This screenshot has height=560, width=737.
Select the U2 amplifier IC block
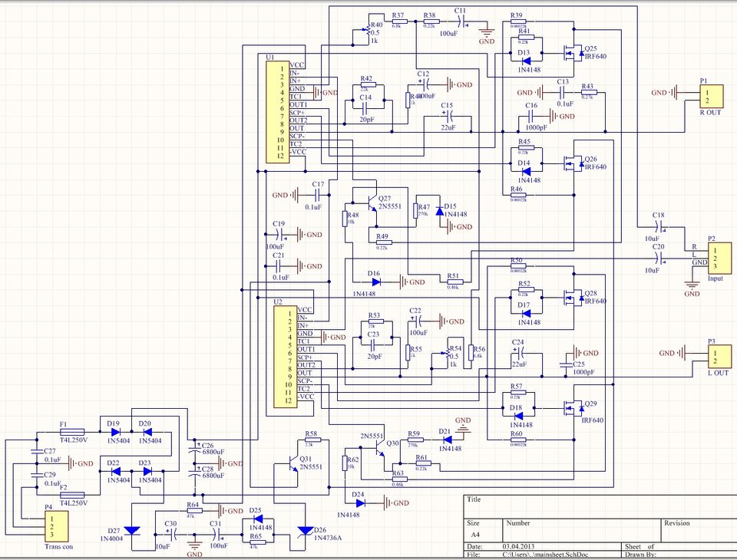[x=286, y=357]
